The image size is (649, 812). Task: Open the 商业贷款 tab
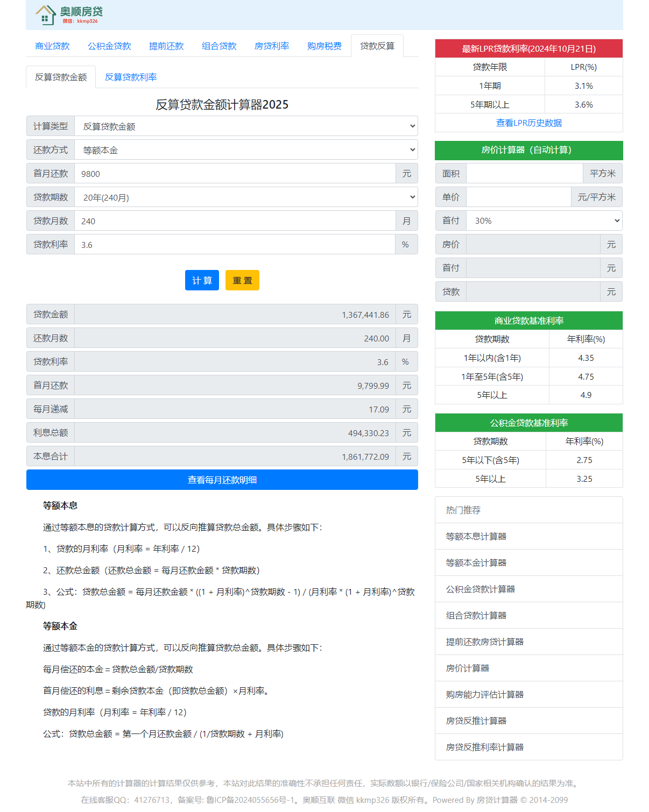tap(52, 46)
